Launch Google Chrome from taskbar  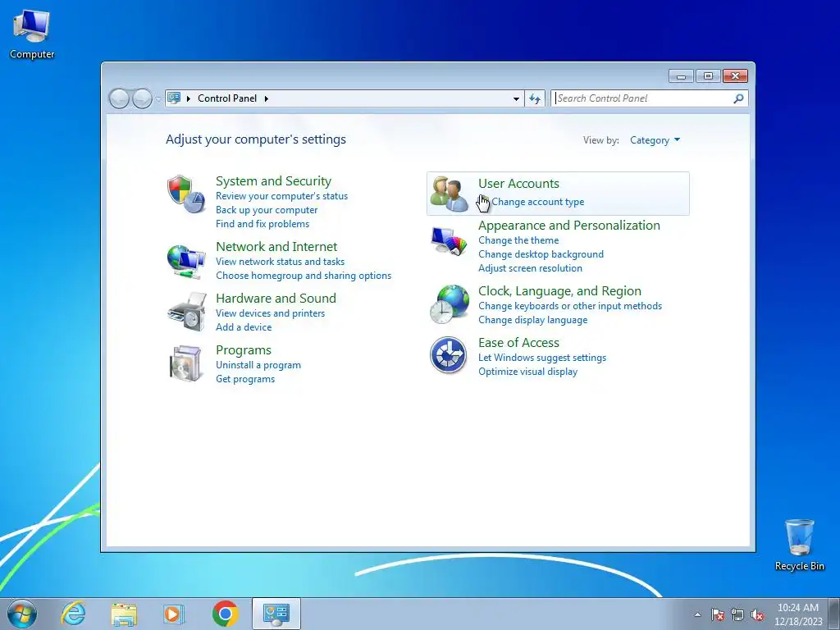pyautogui.click(x=225, y=614)
